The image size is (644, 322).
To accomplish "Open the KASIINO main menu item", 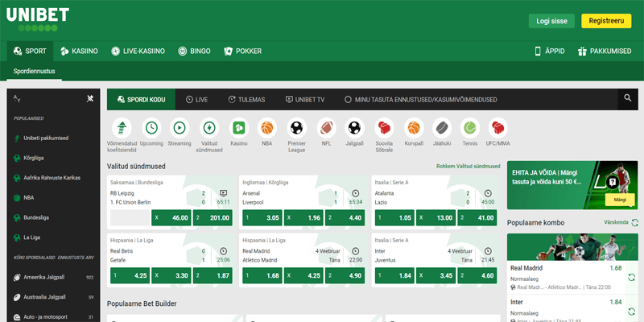I will (x=79, y=52).
